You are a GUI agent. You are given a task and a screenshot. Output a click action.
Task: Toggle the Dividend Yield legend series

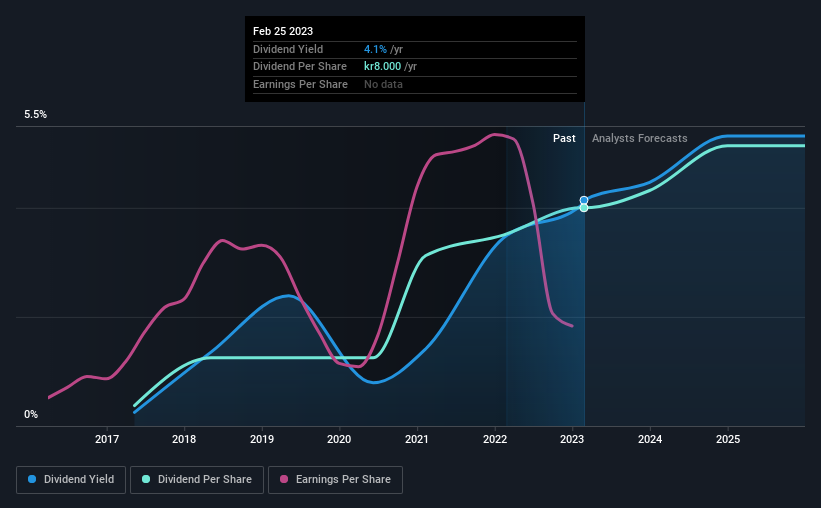(71, 480)
